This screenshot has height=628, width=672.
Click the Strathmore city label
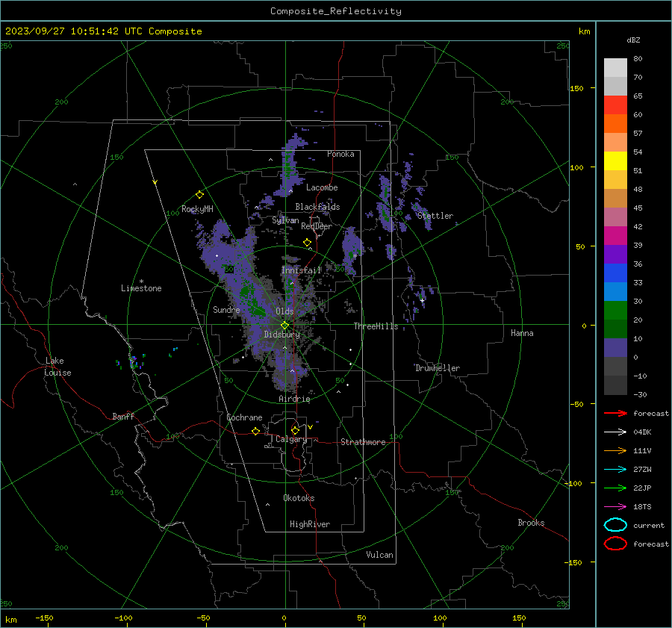tap(363, 442)
